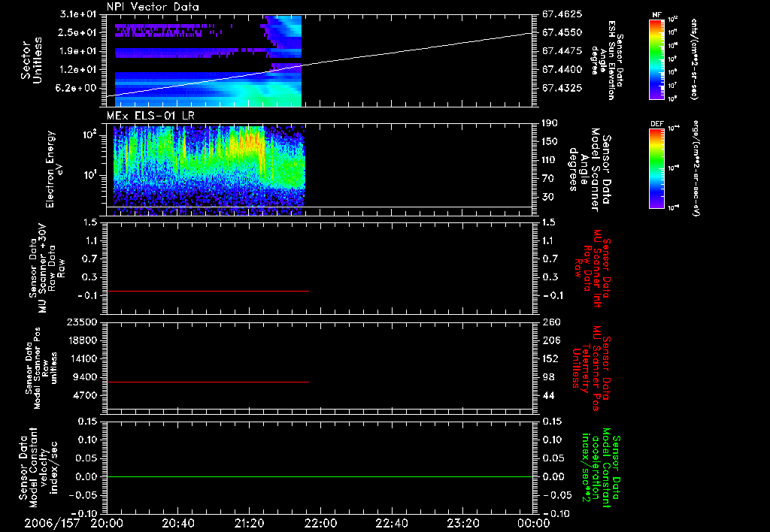The image size is (770, 532).
Task: Click the 'ergs/(cm**2-sr-sec-eV)' units label
Action: click(x=696, y=168)
